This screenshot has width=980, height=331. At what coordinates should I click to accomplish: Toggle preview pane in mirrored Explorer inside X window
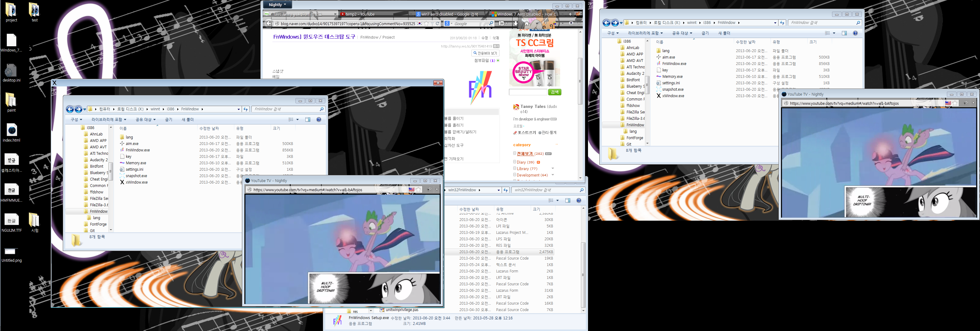point(308,120)
